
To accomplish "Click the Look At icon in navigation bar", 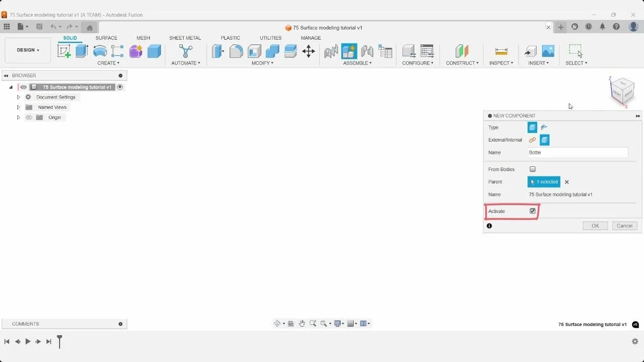I will point(291,323).
